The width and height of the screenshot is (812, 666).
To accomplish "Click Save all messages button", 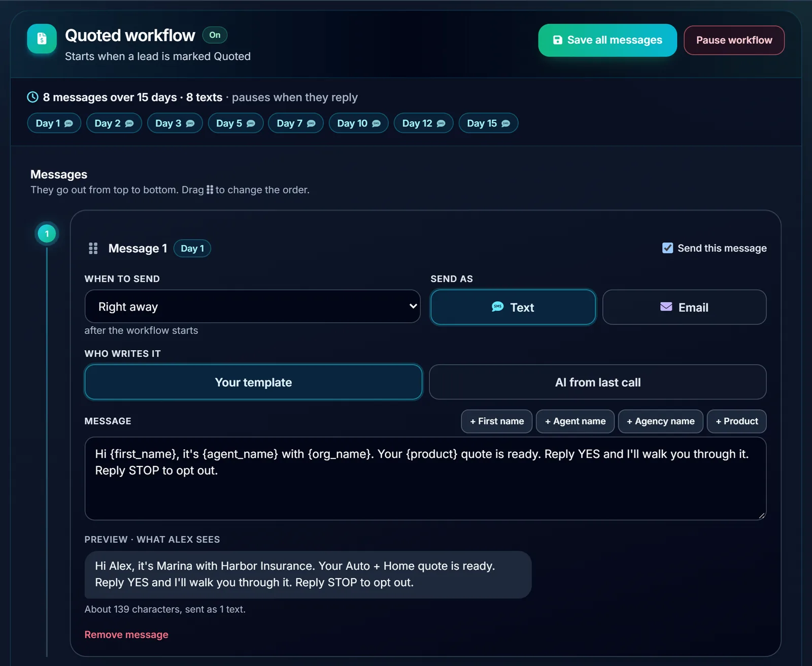I will [607, 40].
